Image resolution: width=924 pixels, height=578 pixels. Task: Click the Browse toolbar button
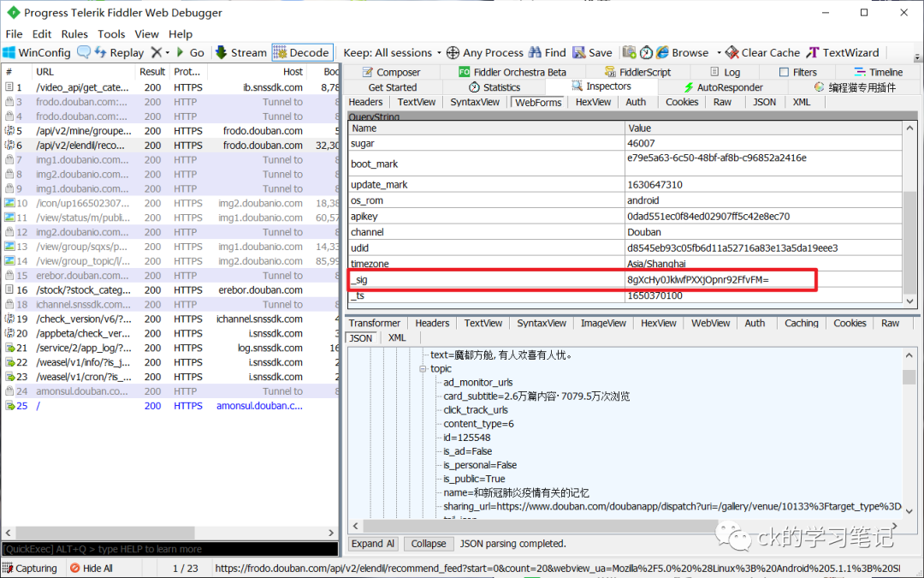point(683,52)
